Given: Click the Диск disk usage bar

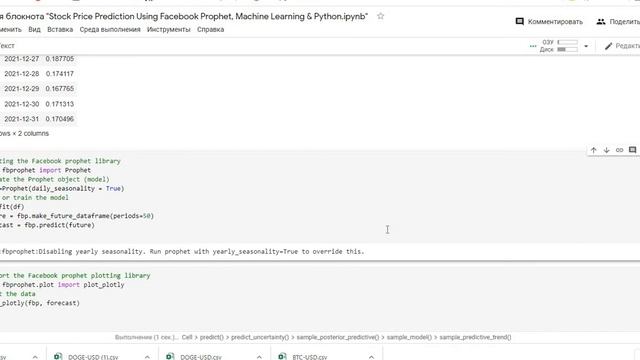Looking at the screenshot, I should click(x=568, y=49).
